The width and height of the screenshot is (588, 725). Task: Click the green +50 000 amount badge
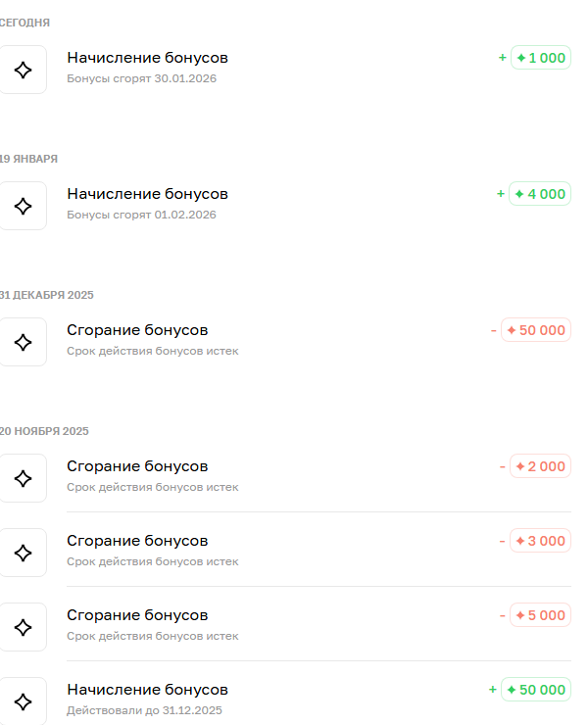point(536,690)
